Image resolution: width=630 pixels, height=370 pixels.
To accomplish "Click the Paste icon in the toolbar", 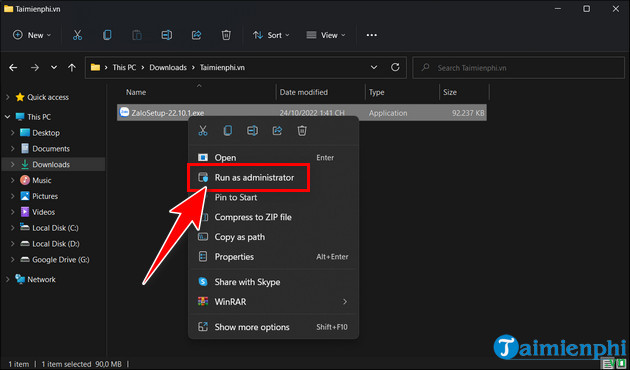I will [x=137, y=35].
